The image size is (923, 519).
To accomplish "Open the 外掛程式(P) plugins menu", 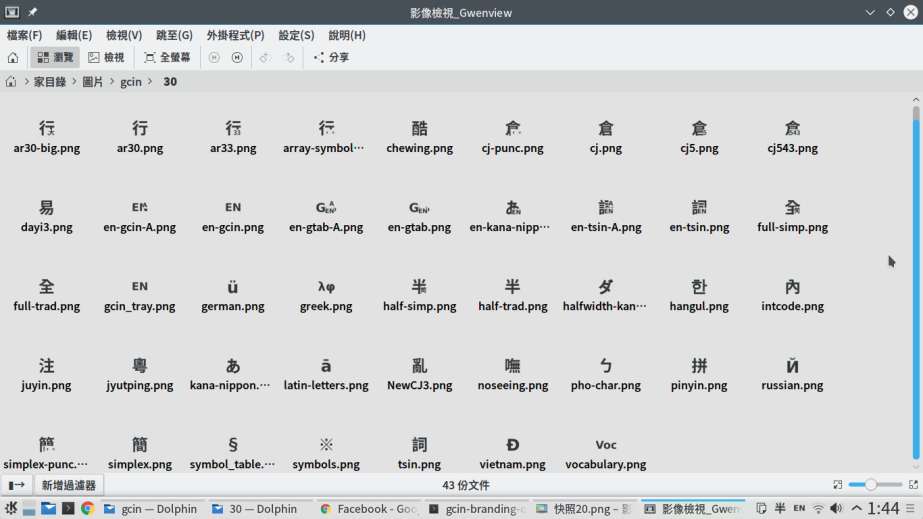I will (x=235, y=35).
